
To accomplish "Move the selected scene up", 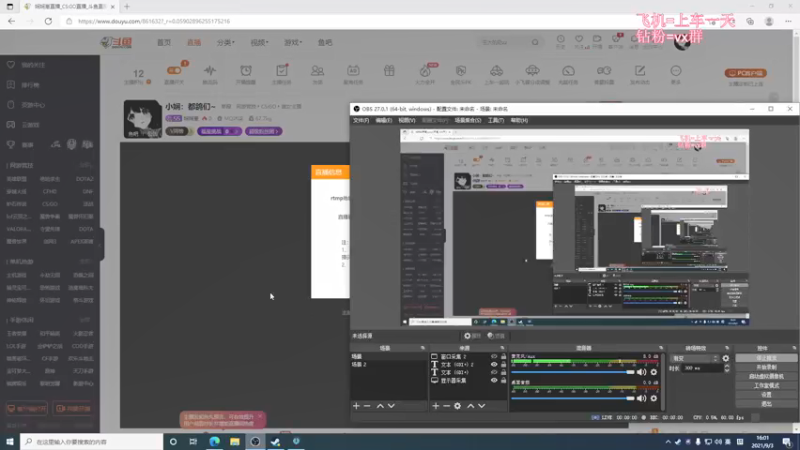I will [x=380, y=406].
